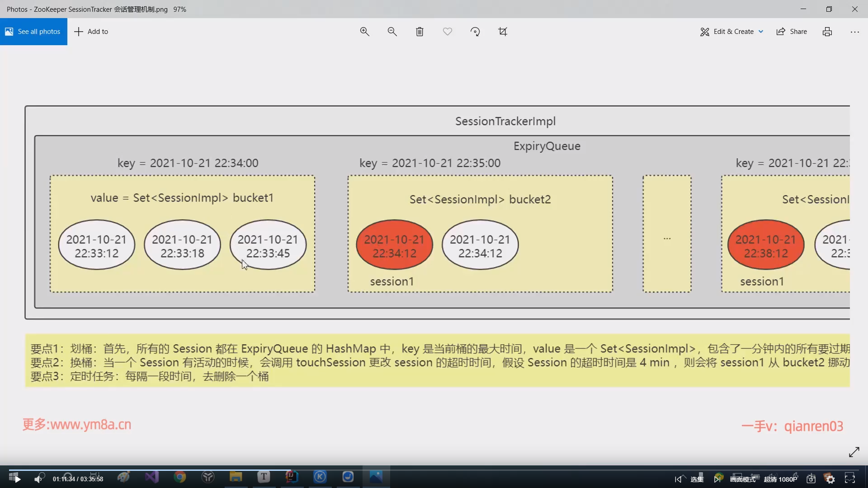Mute the video with the speaker icon
Screen dimensions: 868x488
(x=39, y=479)
